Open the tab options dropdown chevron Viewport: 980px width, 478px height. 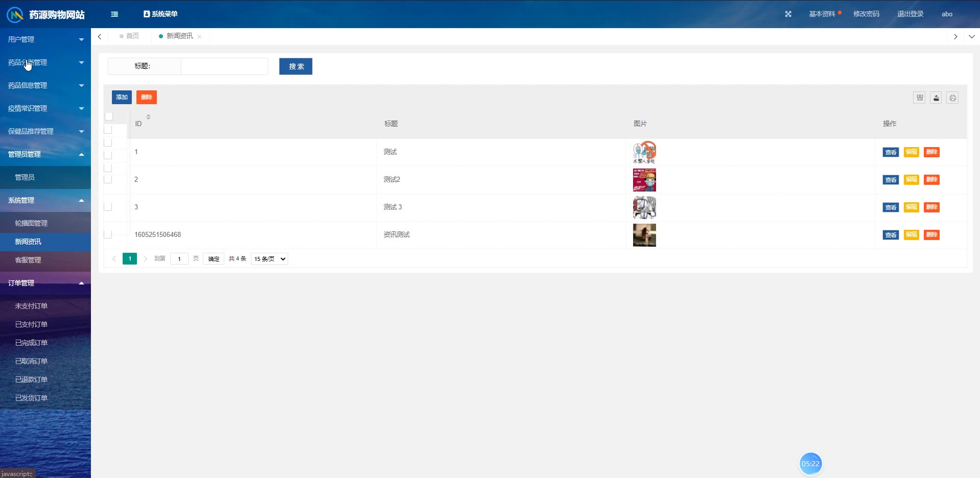tap(971, 37)
